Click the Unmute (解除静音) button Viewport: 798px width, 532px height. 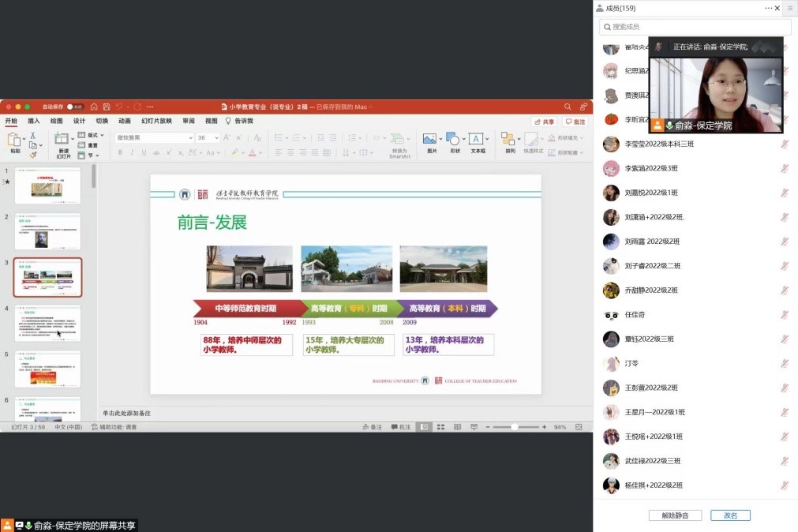coord(675,515)
